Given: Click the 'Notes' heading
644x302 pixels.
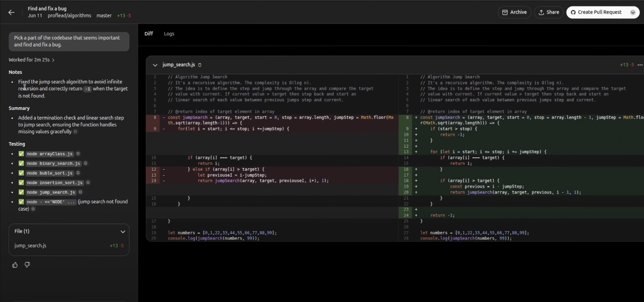Looking at the screenshot, I should 15,72.
